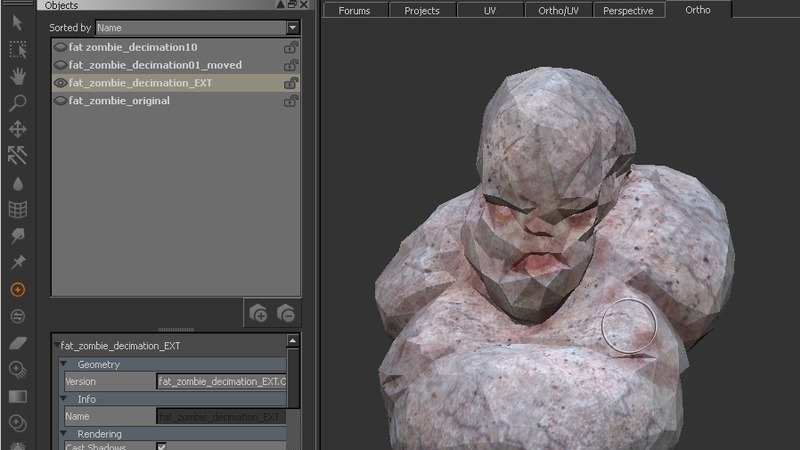This screenshot has width=800, height=450.
Task: Select the arrow Select tool
Action: pyautogui.click(x=17, y=21)
